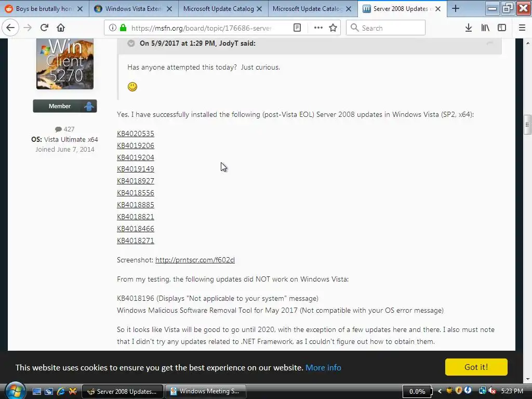The image size is (532, 399).
Task: Close the Boys be brutally honest tab
Action: [x=80, y=9]
